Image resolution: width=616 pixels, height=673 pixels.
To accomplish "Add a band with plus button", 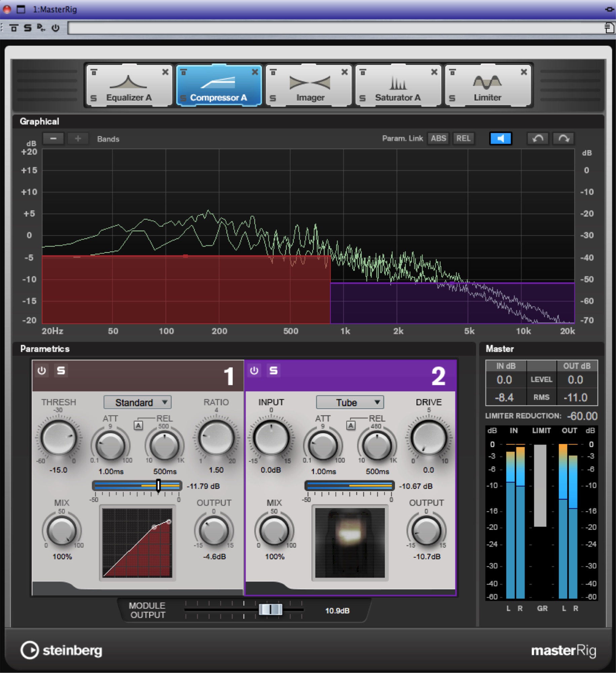I will tap(78, 138).
